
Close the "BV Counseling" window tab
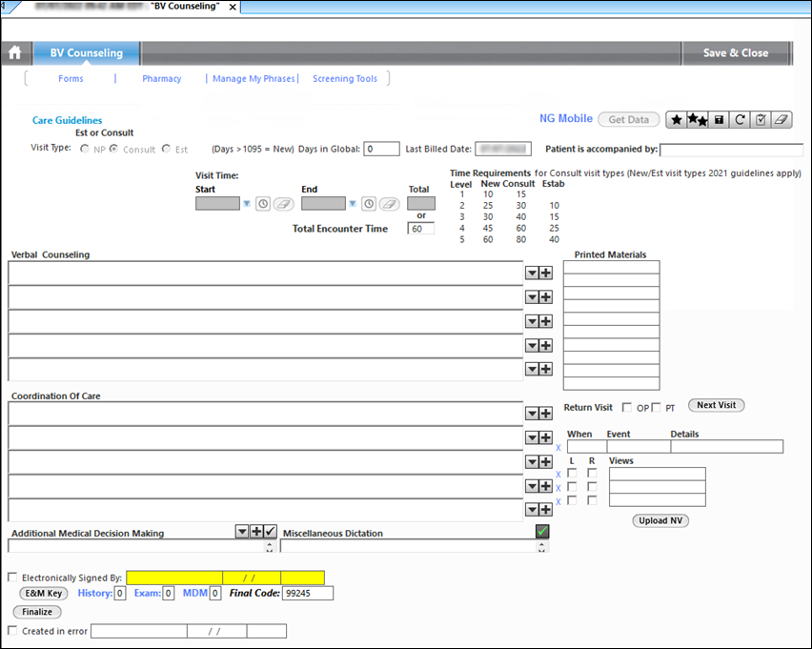click(233, 8)
